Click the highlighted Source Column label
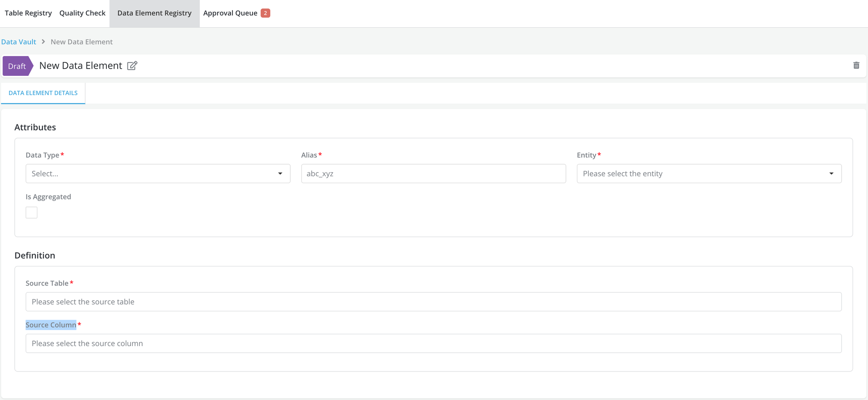Screen dimensions: 868x400 [51, 325]
